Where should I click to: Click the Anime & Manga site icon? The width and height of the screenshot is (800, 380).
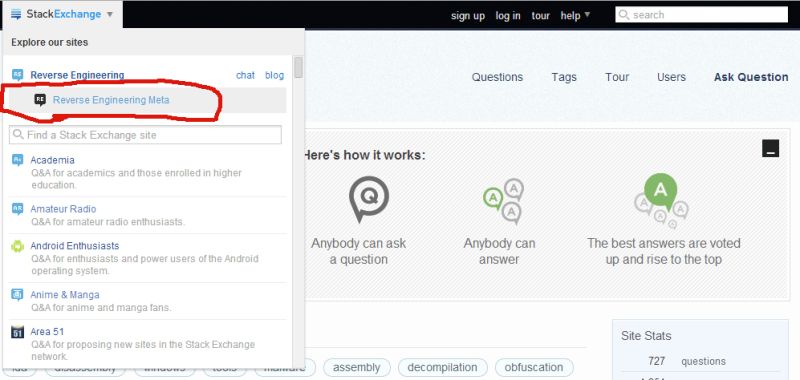[17, 295]
